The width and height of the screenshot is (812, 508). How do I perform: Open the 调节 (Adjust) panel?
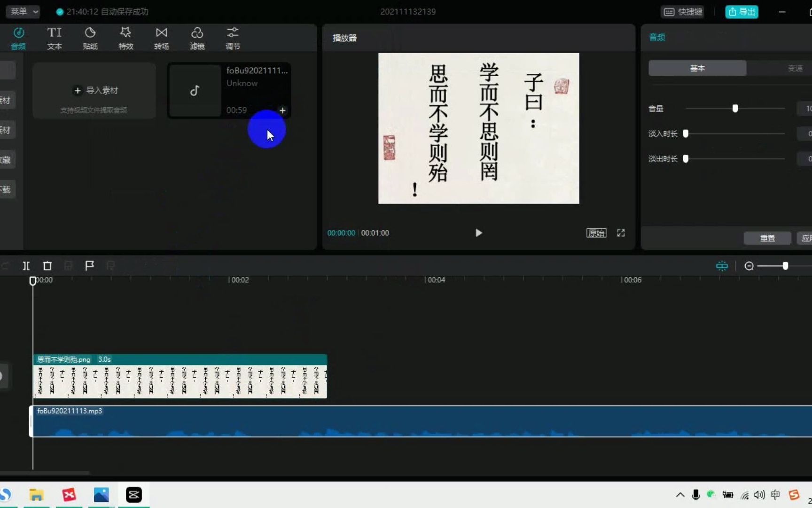point(232,38)
